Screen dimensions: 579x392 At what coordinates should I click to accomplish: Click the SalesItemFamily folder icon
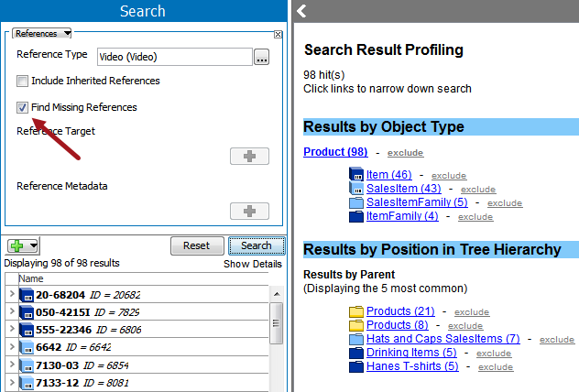[356, 202]
